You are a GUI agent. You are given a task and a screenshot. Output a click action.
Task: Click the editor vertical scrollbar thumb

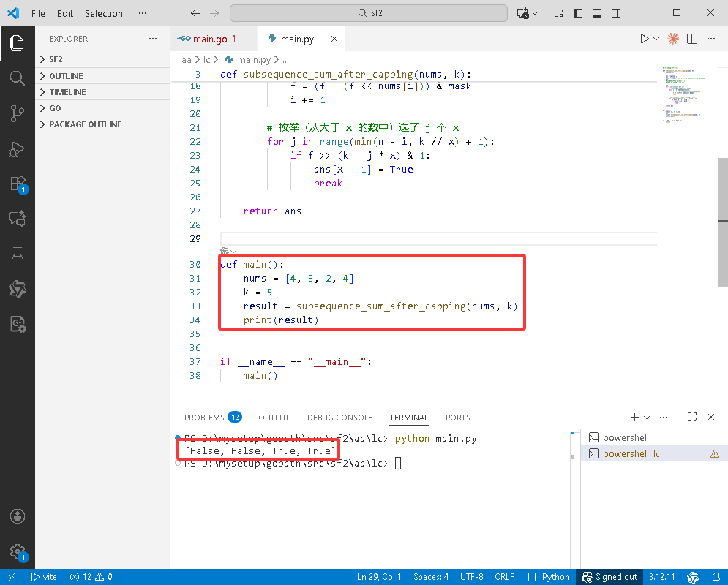[x=723, y=223]
